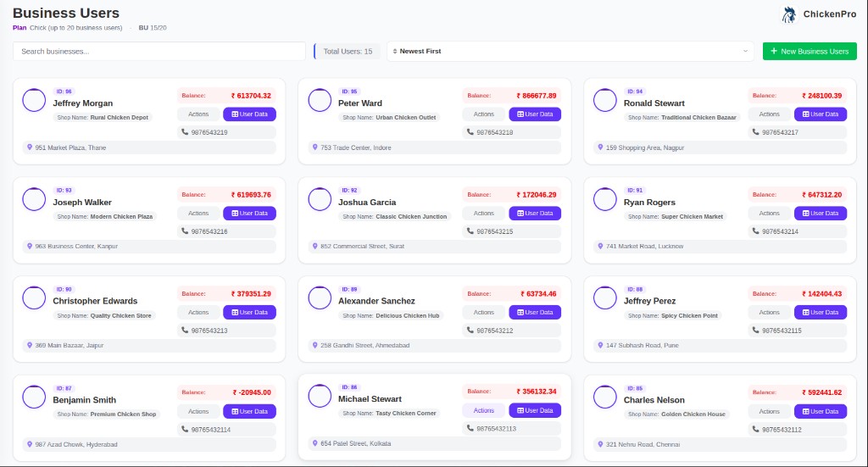Click phone icon next to 9876543218

tap(470, 131)
